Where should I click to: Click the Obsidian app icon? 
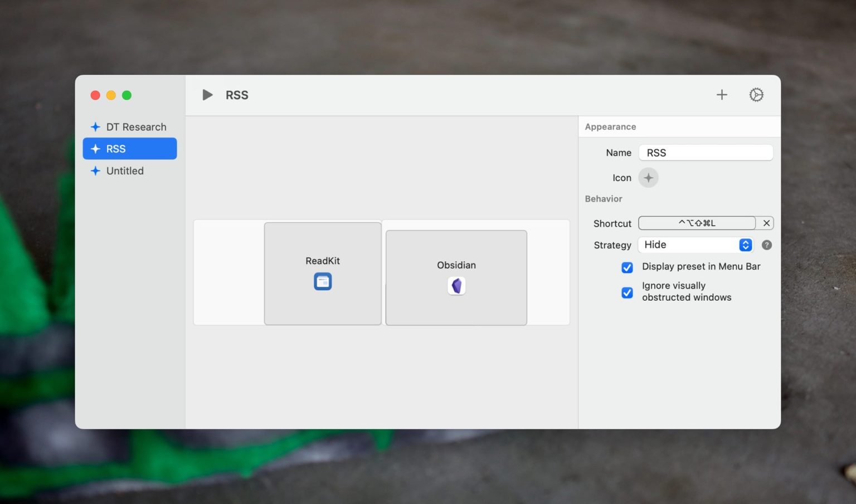[456, 286]
